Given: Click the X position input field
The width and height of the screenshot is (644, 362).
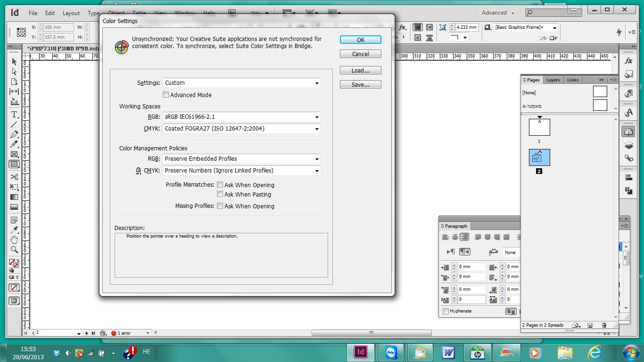Looking at the screenshot, I should tap(59, 27).
